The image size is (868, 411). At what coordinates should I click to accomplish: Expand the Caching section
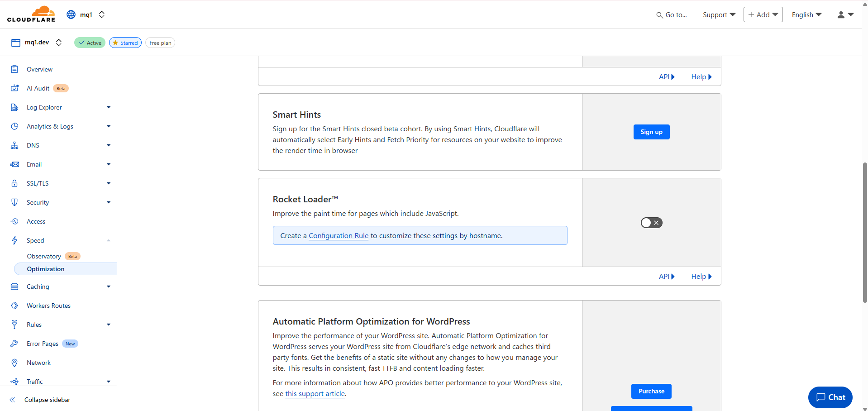click(109, 287)
